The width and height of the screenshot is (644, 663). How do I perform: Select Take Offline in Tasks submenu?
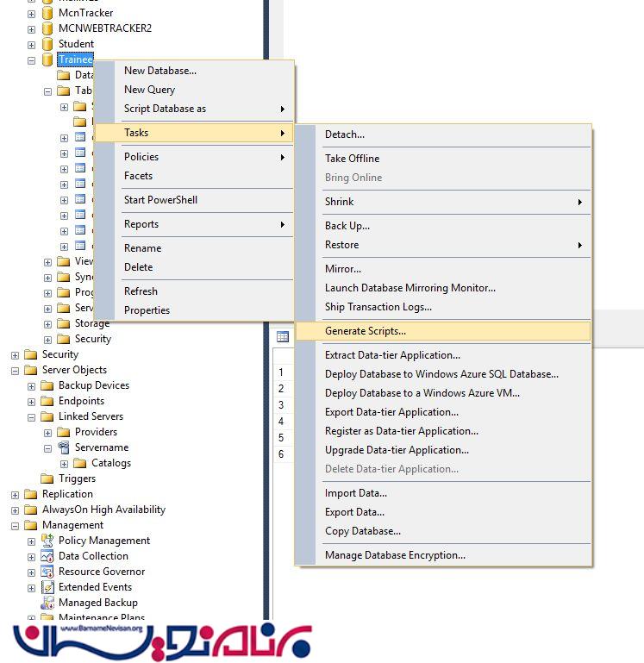443,159
